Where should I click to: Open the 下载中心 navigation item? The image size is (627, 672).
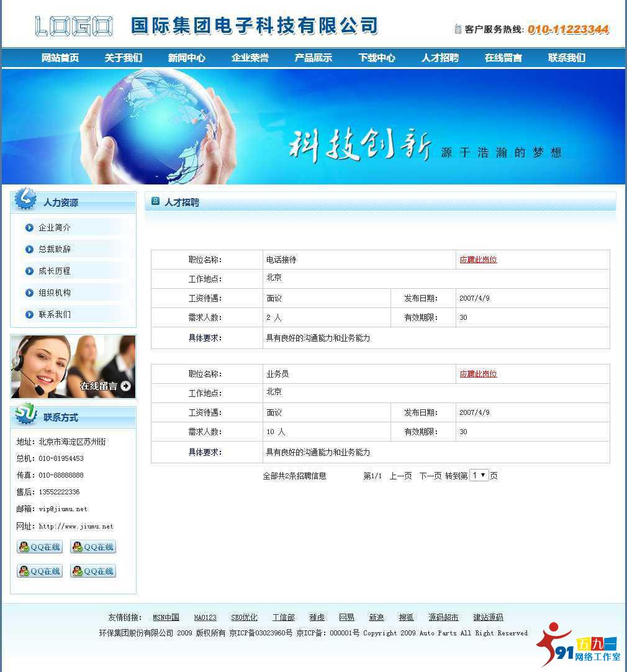[376, 57]
